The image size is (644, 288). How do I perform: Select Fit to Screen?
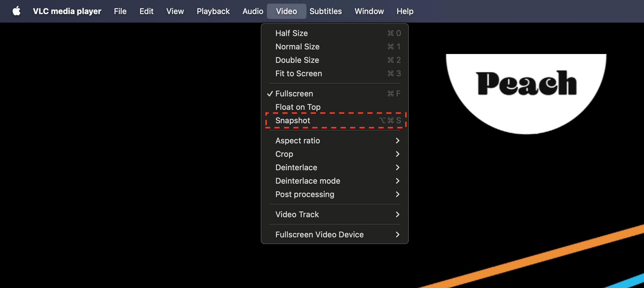pyautogui.click(x=299, y=74)
